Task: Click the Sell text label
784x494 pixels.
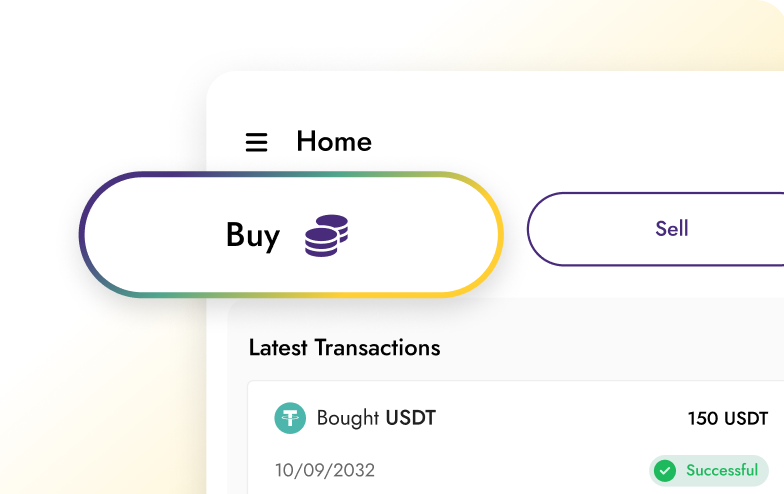Action: tap(672, 228)
